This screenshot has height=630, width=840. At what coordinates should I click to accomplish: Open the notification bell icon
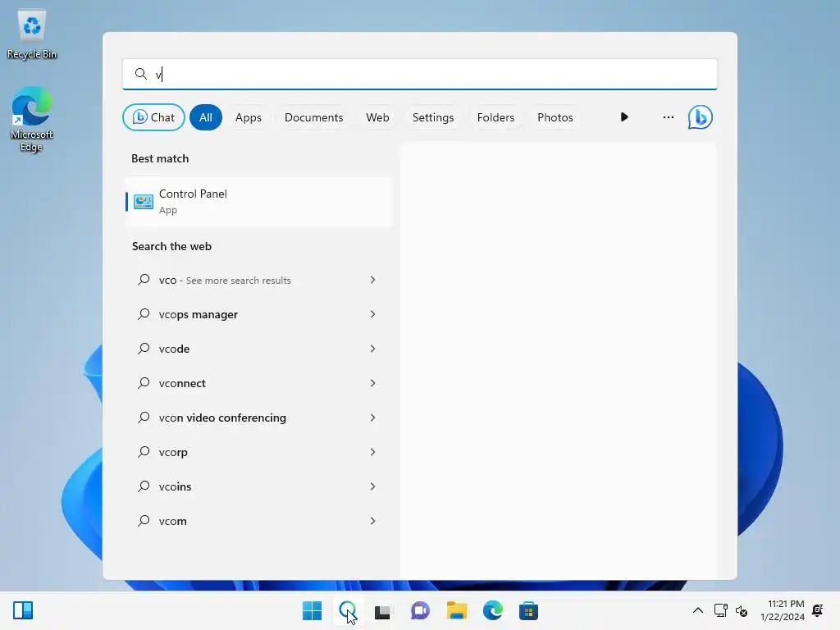tap(818, 610)
